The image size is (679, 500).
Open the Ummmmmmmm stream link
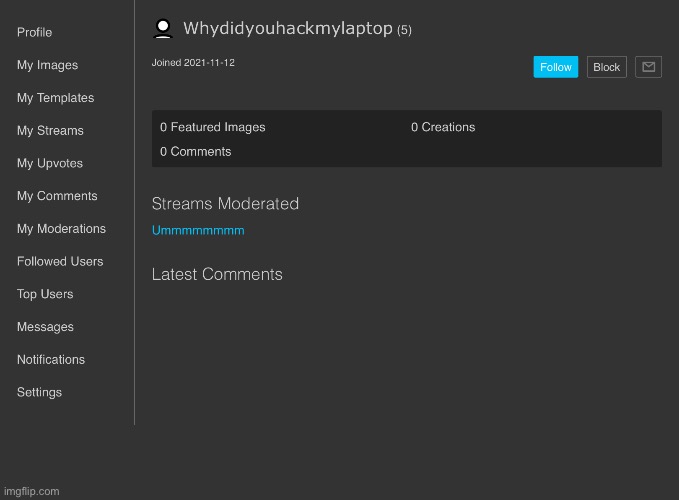tap(198, 231)
